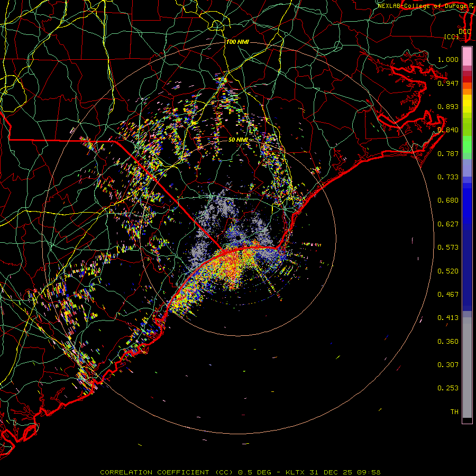Click the "[CC]" units label

[x=452, y=36]
